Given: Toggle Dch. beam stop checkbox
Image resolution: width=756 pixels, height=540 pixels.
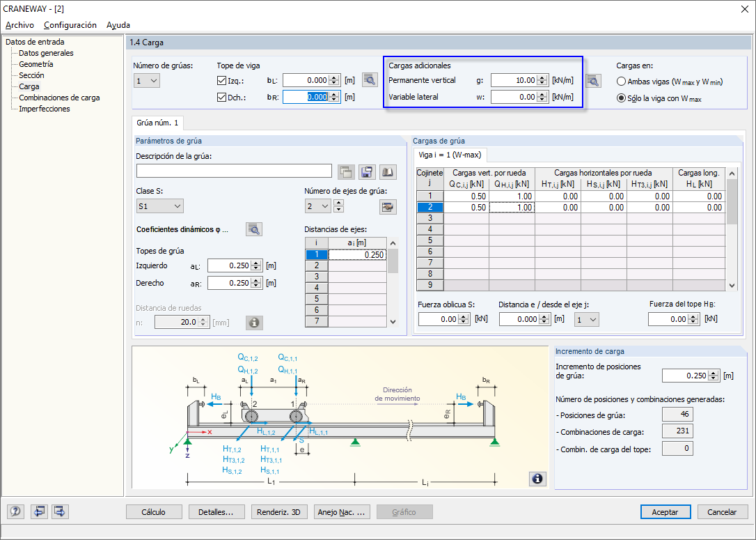Looking at the screenshot, I should pos(222,97).
